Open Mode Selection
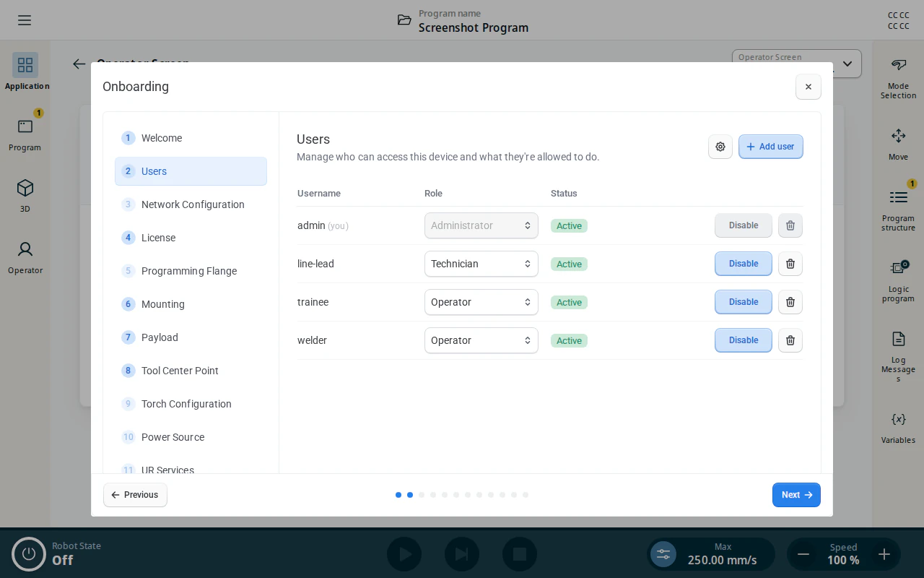 (x=898, y=78)
